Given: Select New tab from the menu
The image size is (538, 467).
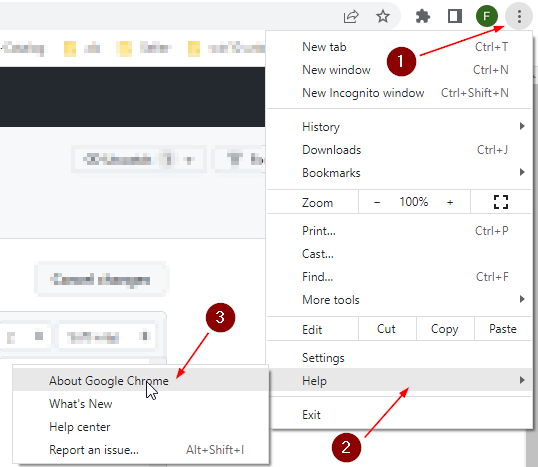Looking at the screenshot, I should (399, 47).
